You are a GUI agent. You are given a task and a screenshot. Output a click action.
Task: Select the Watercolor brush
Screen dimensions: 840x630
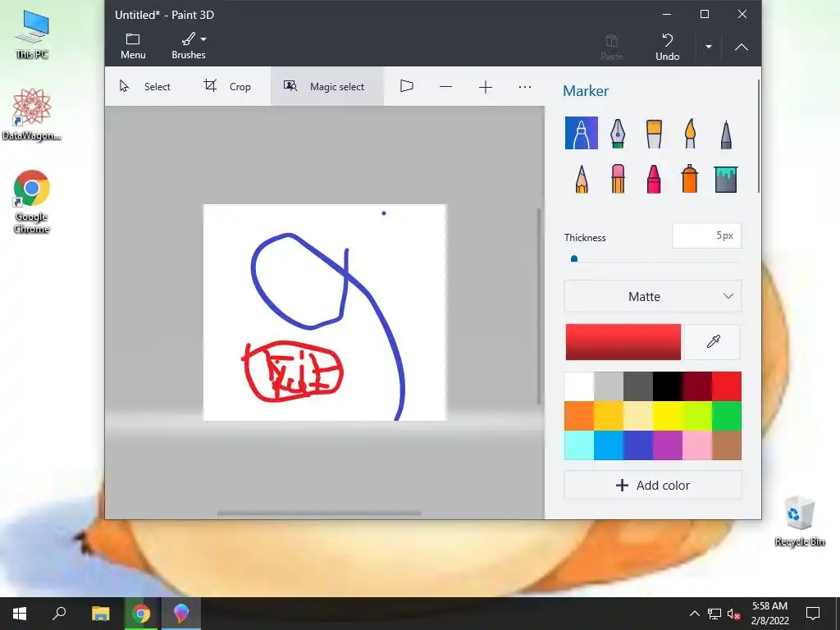click(690, 133)
